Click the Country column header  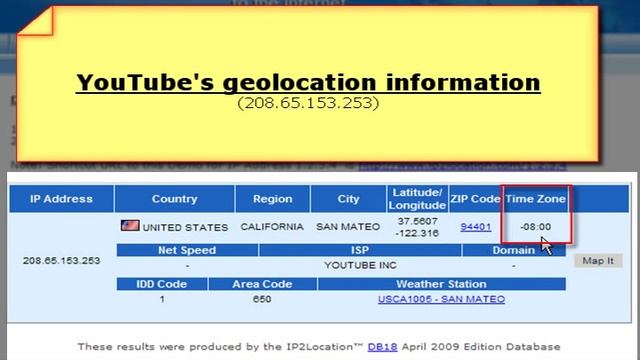pos(175,199)
